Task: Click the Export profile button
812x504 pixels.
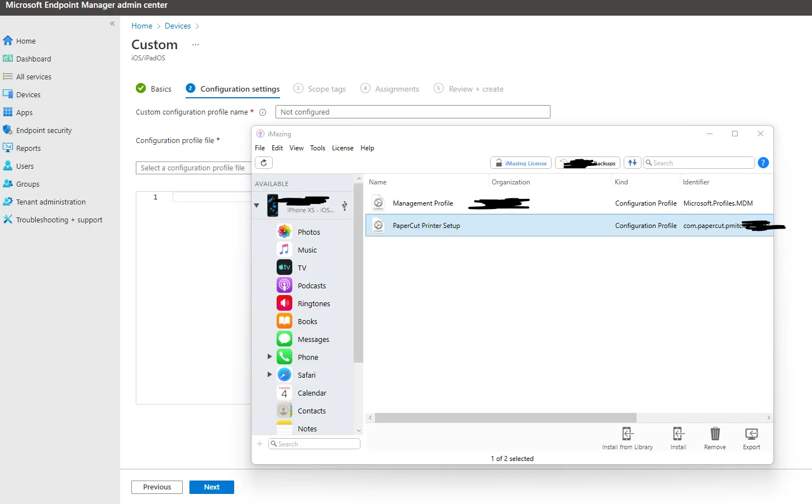Action: point(752,439)
